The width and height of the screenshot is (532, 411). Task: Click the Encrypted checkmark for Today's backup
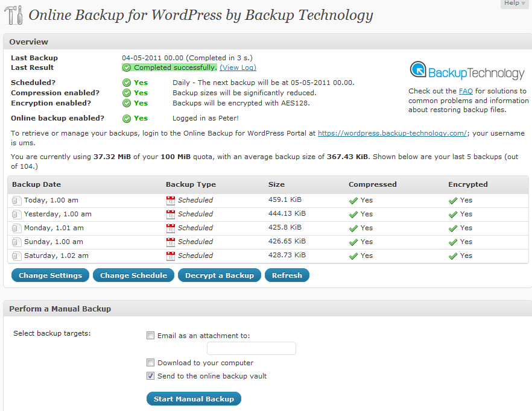pos(453,201)
